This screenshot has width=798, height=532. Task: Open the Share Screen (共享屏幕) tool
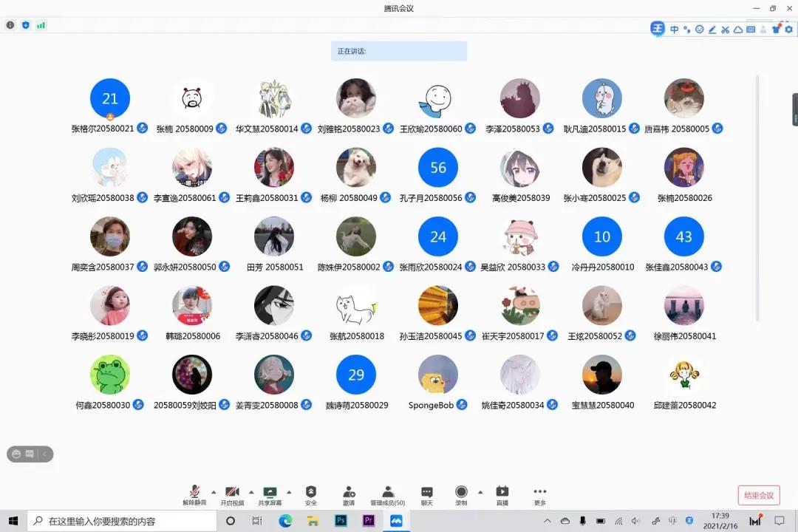tap(270, 493)
